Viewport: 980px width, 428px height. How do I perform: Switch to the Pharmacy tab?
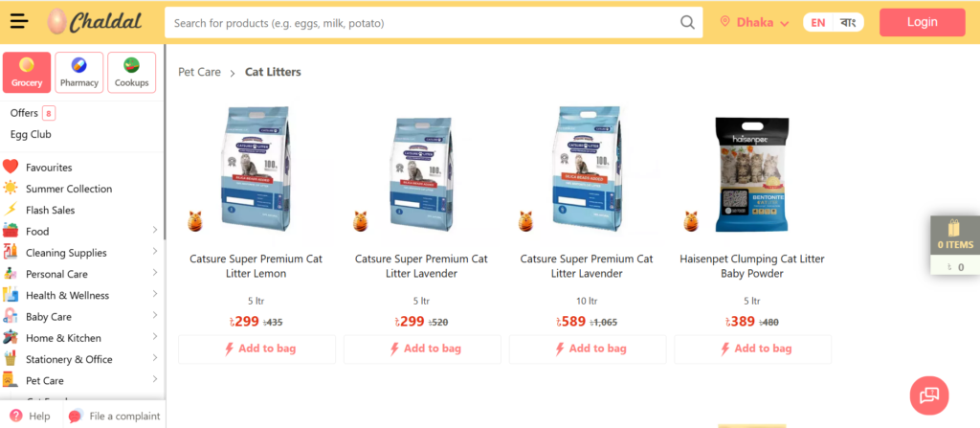79,73
